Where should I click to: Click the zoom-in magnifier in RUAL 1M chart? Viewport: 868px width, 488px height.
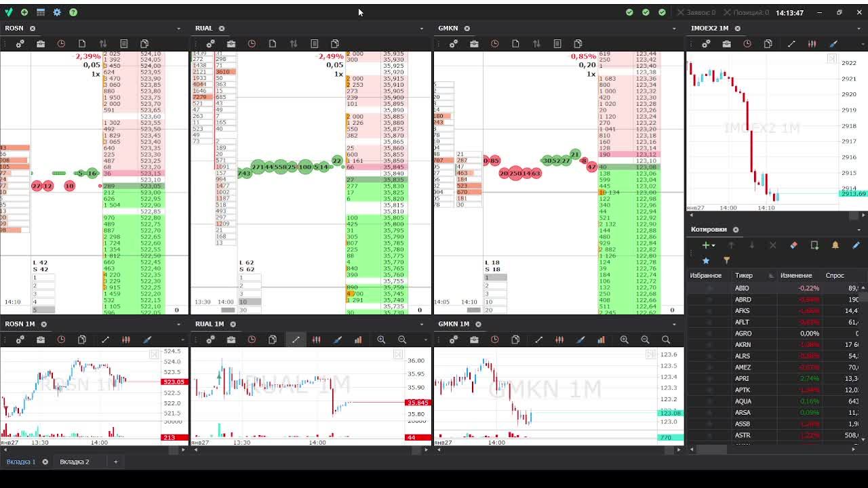click(381, 340)
